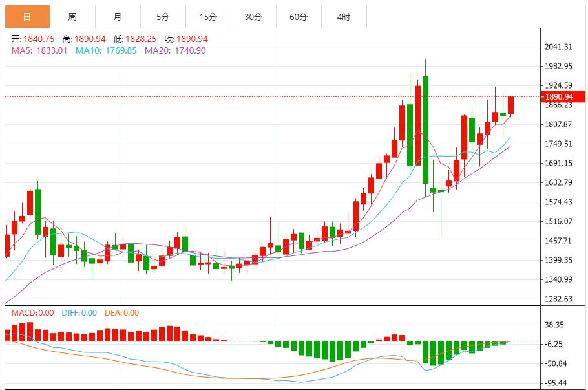Click the 收:1890.94 close price value
This screenshot has width=588, height=390.
click(186, 39)
